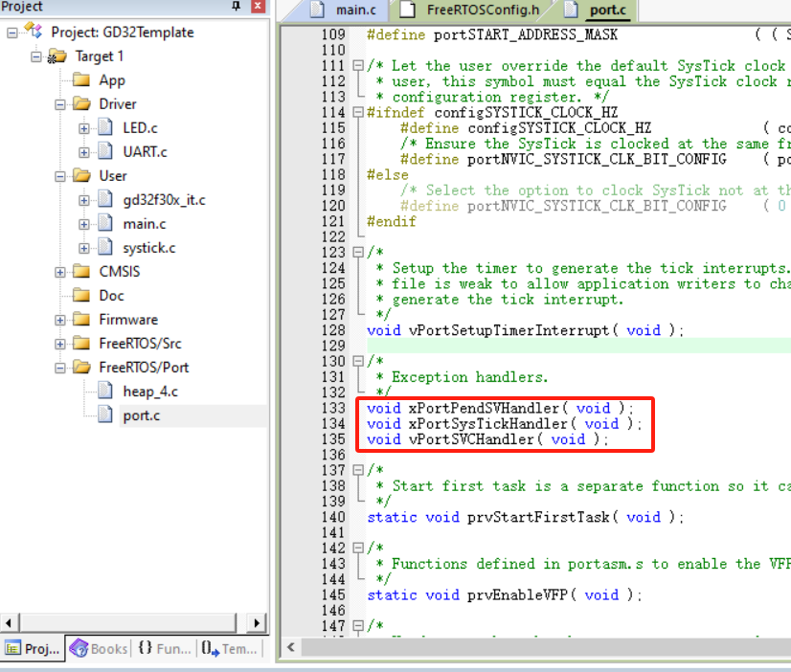Collapse the FreeRTOS/Port folder
This screenshot has height=672, width=791.
[x=60, y=368]
